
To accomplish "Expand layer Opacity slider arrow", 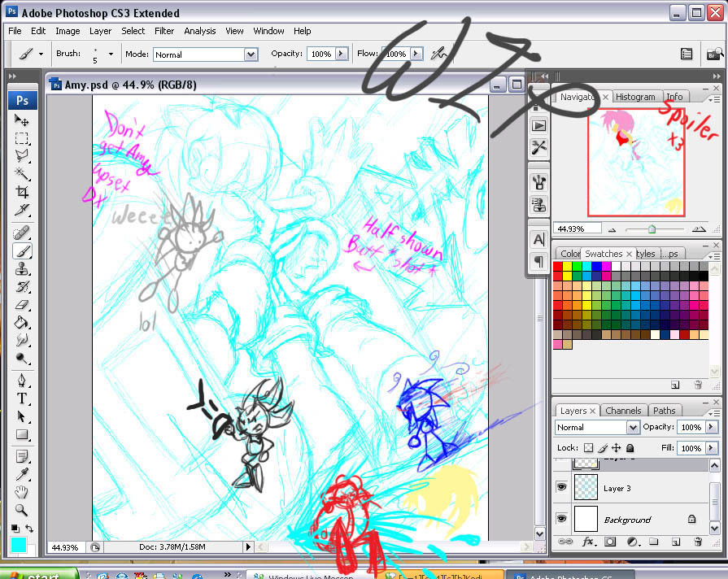I will coord(711,427).
